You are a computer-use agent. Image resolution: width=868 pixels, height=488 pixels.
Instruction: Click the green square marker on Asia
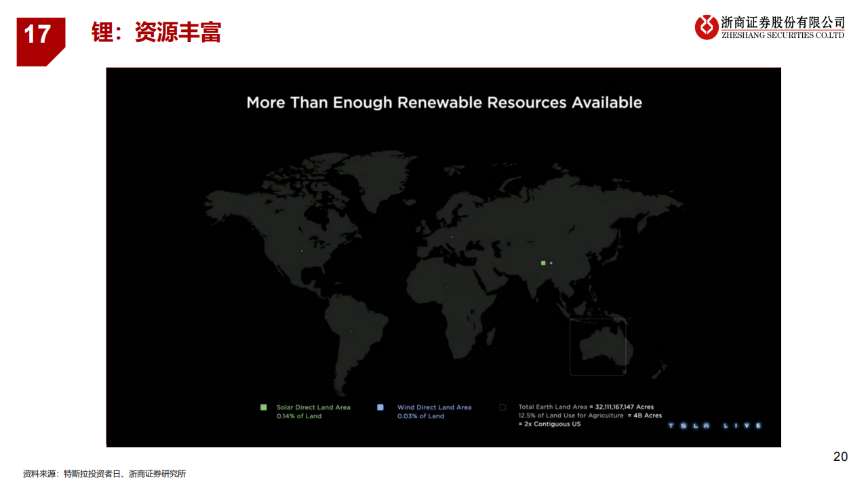point(543,263)
